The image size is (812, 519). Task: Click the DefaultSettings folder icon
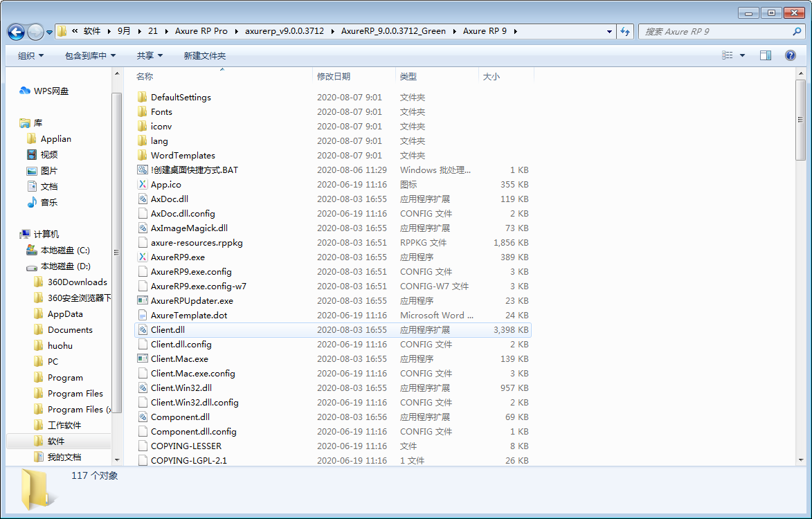(143, 98)
